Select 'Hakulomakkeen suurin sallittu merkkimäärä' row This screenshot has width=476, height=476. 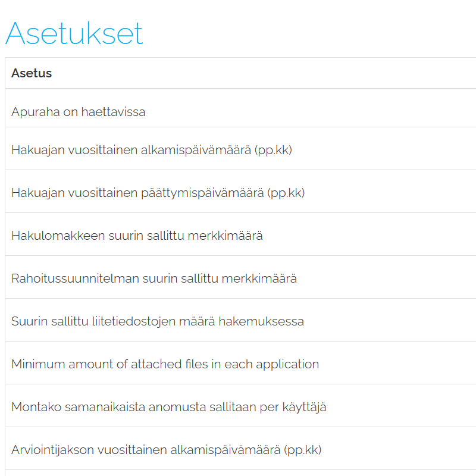click(x=137, y=236)
